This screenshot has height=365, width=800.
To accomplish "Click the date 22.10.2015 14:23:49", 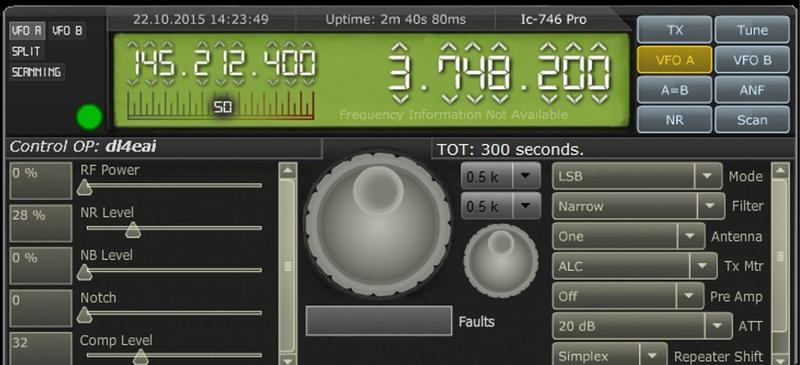I will [x=201, y=20].
